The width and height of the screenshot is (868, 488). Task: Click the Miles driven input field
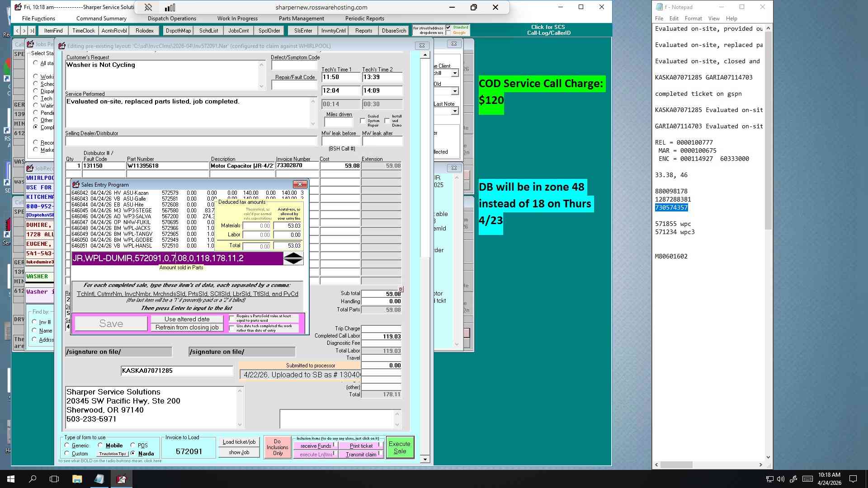[x=339, y=122]
